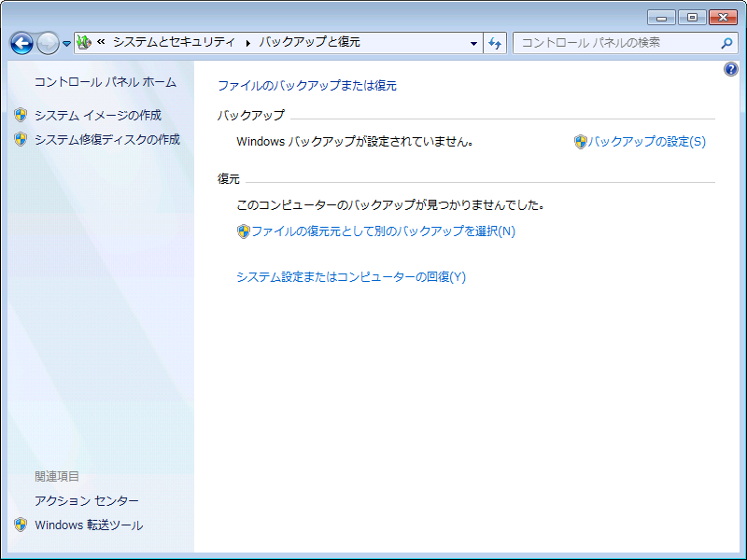Open help with the blue question mark icon

(x=730, y=70)
